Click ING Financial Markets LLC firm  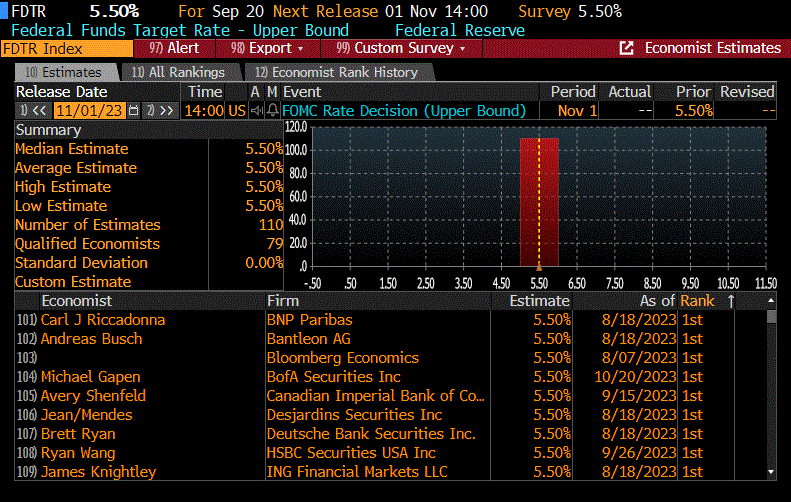[357, 472]
